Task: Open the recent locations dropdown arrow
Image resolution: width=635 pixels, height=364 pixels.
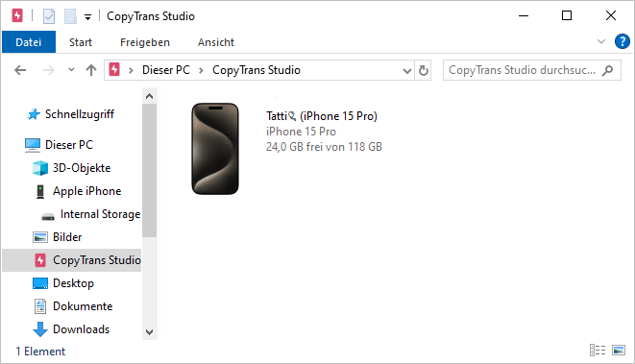Action: [71, 70]
